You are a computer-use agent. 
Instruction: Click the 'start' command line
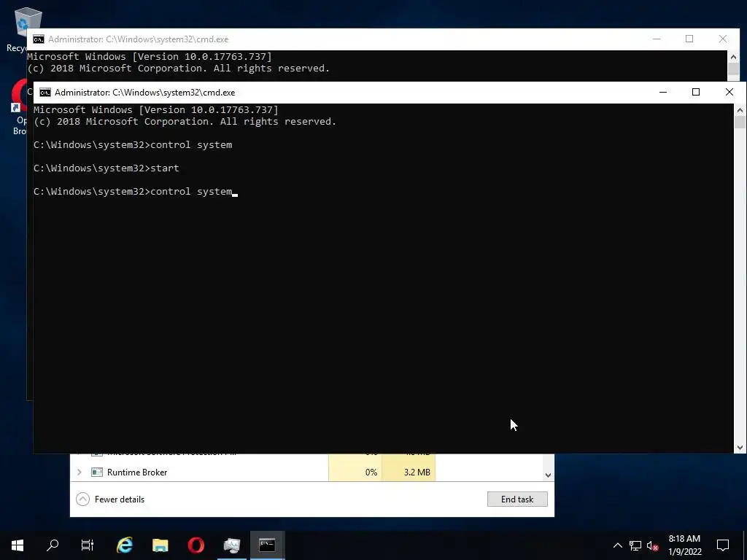click(x=107, y=168)
